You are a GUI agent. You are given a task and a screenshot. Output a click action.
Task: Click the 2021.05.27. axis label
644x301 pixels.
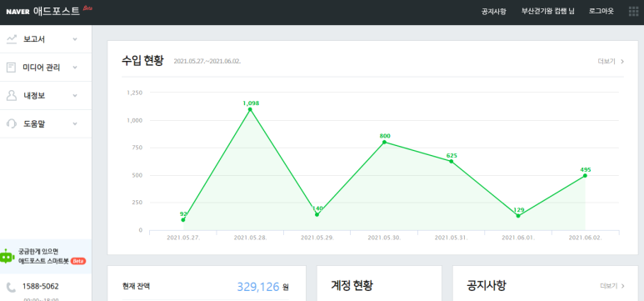[183, 238]
